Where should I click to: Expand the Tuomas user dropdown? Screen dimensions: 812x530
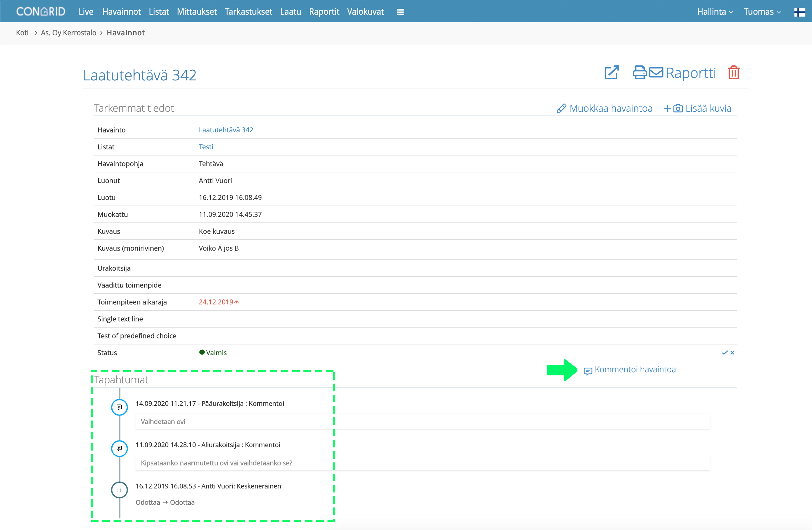[x=762, y=12]
